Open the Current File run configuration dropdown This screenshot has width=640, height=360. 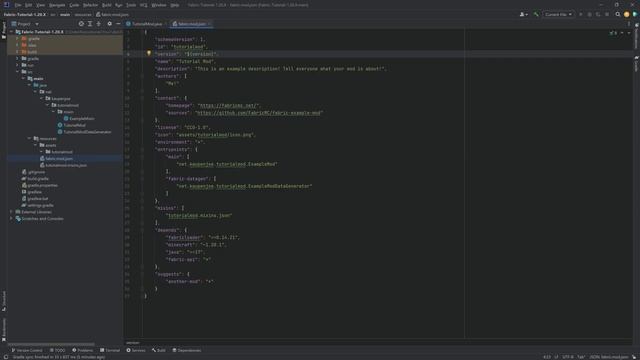coord(558,14)
